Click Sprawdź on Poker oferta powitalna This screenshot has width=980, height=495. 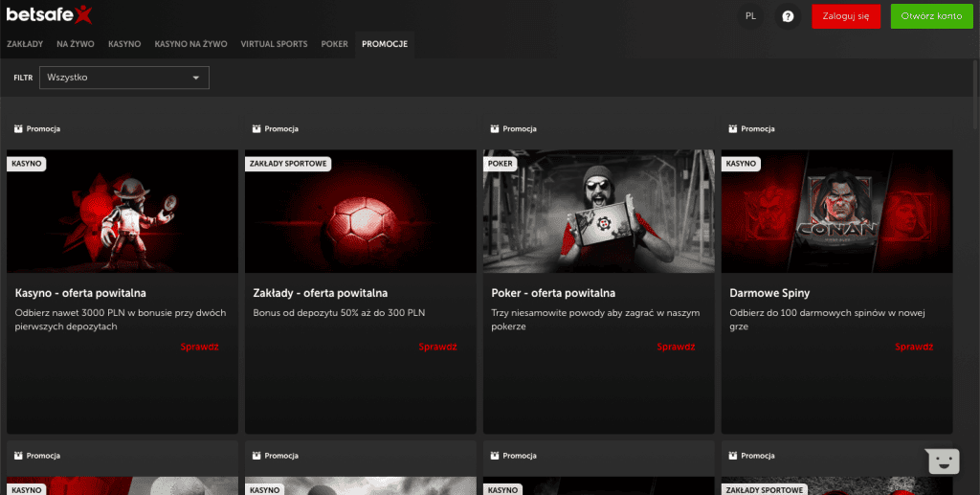pyautogui.click(x=676, y=347)
